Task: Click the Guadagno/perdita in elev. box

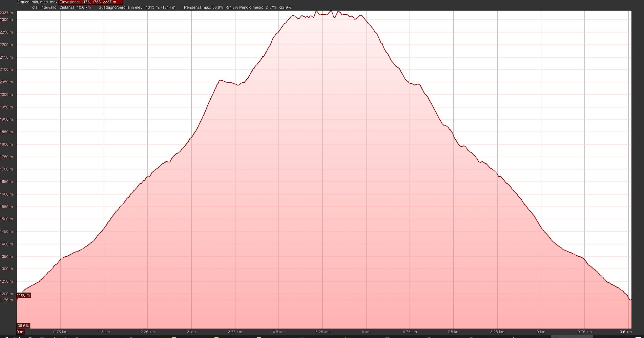Action: (140, 7)
